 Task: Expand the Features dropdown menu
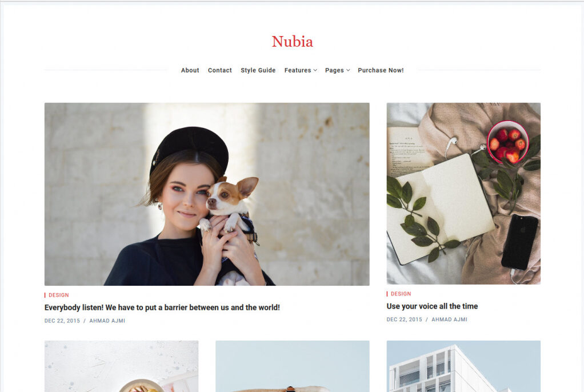coord(301,70)
